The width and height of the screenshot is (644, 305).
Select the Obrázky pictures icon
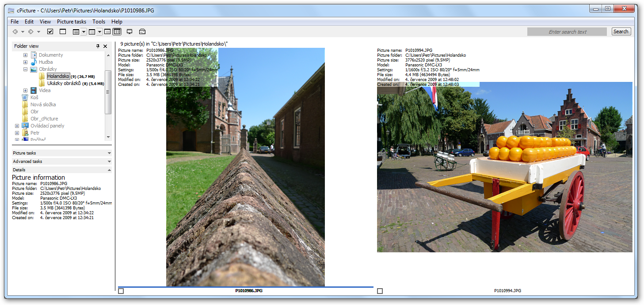click(x=34, y=69)
